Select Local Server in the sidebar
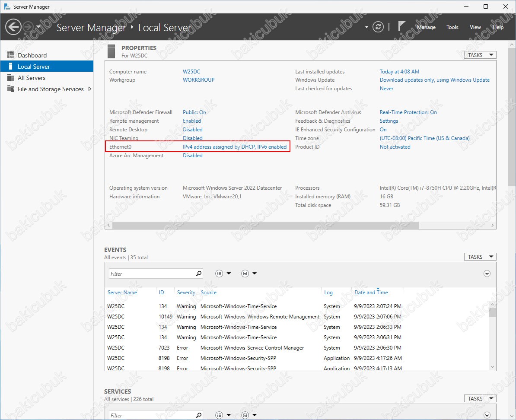 click(x=47, y=67)
